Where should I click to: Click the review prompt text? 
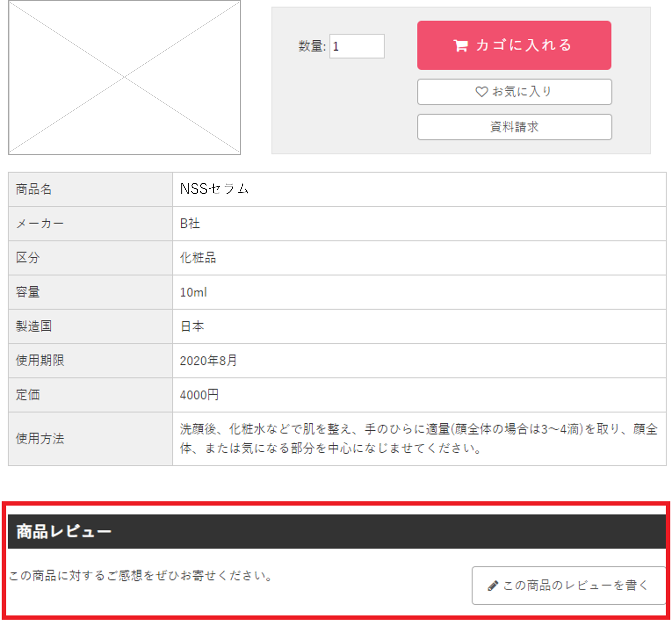point(140,576)
